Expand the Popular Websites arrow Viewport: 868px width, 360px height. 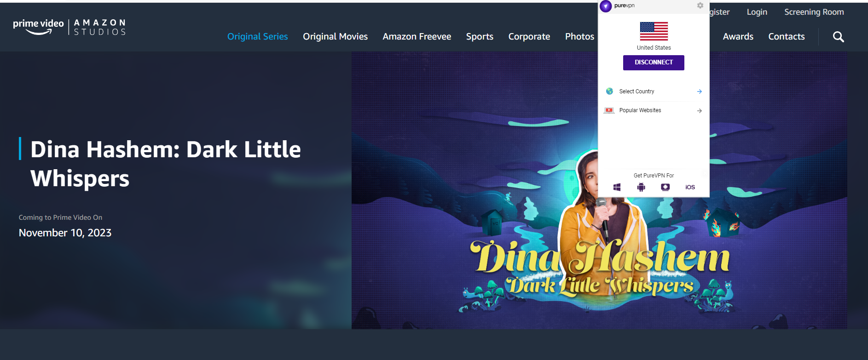tap(699, 111)
